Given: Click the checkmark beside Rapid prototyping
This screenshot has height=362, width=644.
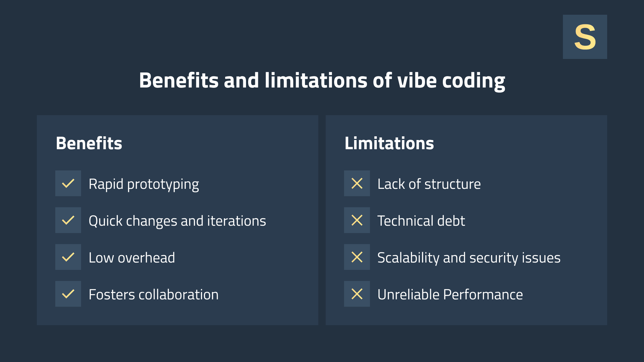Looking at the screenshot, I should click(68, 183).
